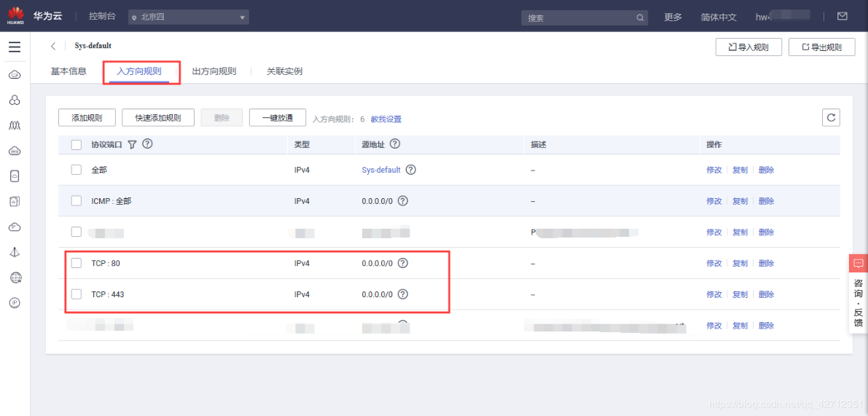Viewport: 868px width, 416px height.
Task: Open the Sys-default source address link
Action: coord(381,170)
